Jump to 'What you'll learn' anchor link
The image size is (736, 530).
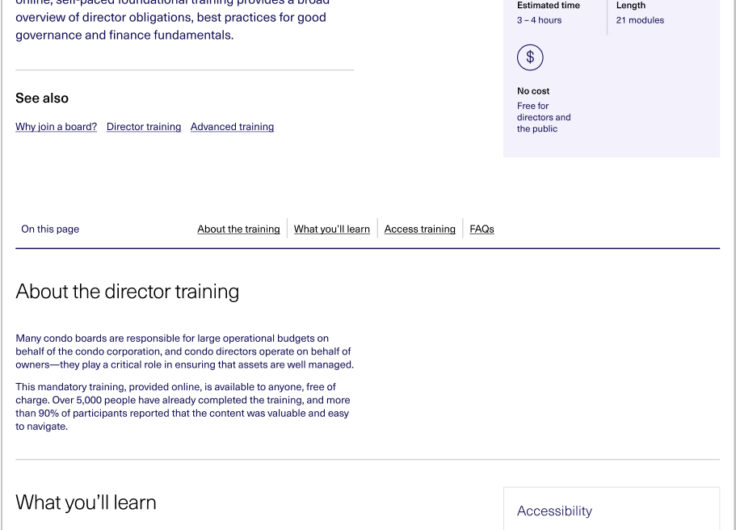pos(332,229)
